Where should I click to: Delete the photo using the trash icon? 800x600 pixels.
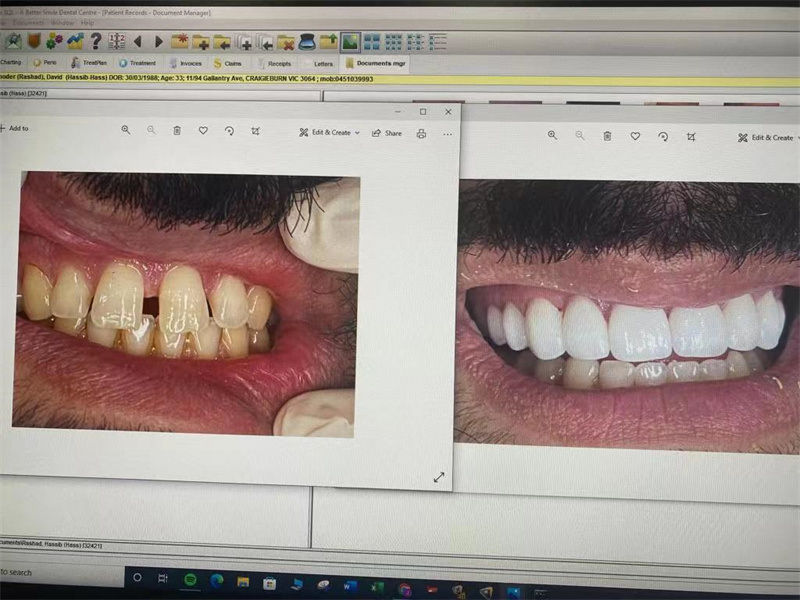click(x=177, y=130)
